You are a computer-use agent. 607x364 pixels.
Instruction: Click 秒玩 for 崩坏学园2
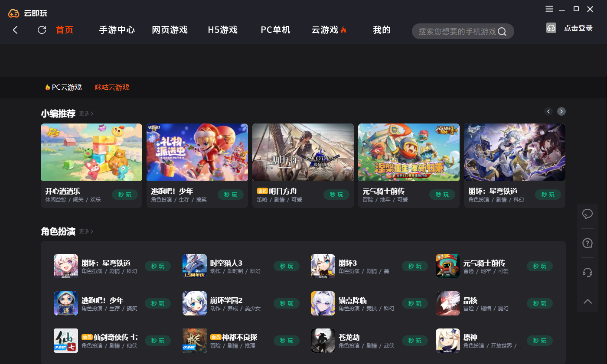coord(287,303)
